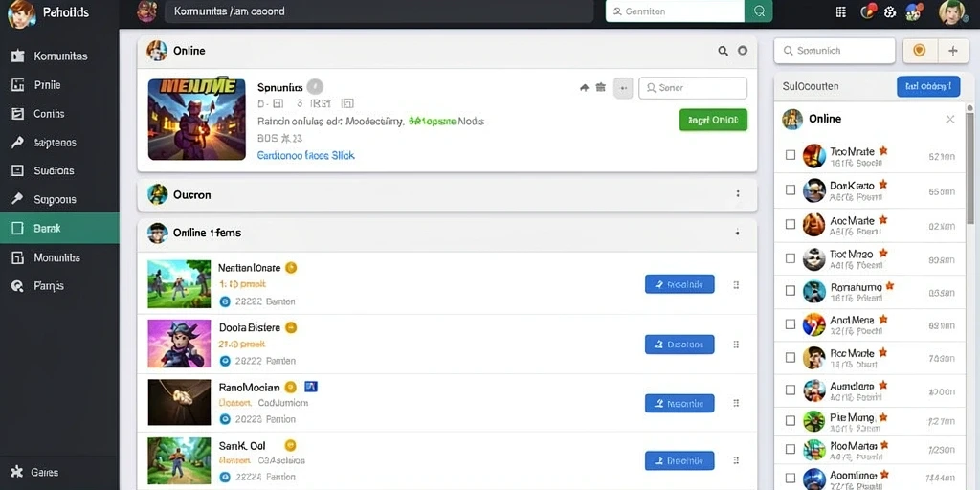Click the blue button for NentianIonate
The image size is (980, 490).
[x=679, y=284]
